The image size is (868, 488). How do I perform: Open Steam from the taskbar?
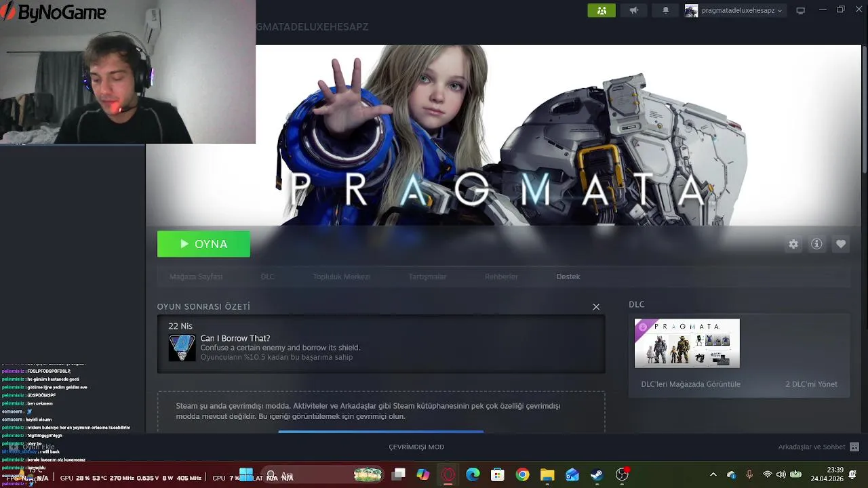(x=597, y=475)
